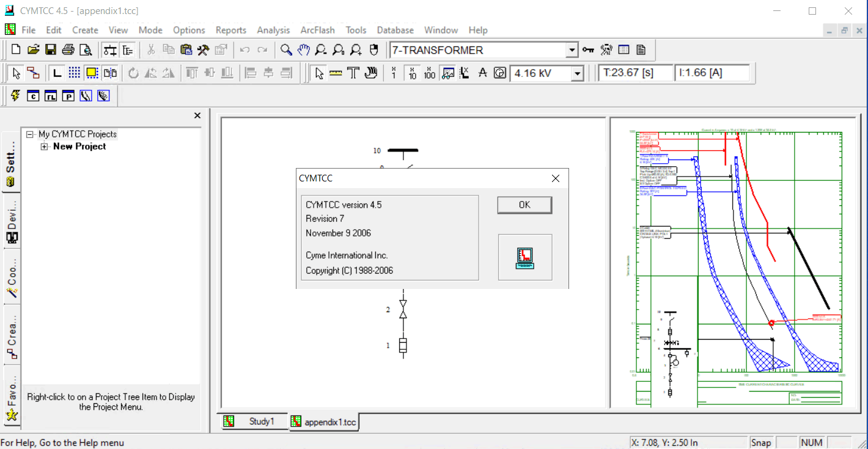
Task: Toggle the L-shaped ortho line mode
Action: click(x=57, y=73)
